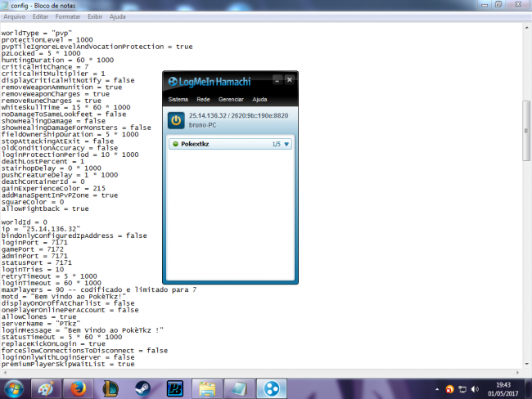Click the allowClones = true line
532x399 pixels.
pyautogui.click(x=38, y=317)
